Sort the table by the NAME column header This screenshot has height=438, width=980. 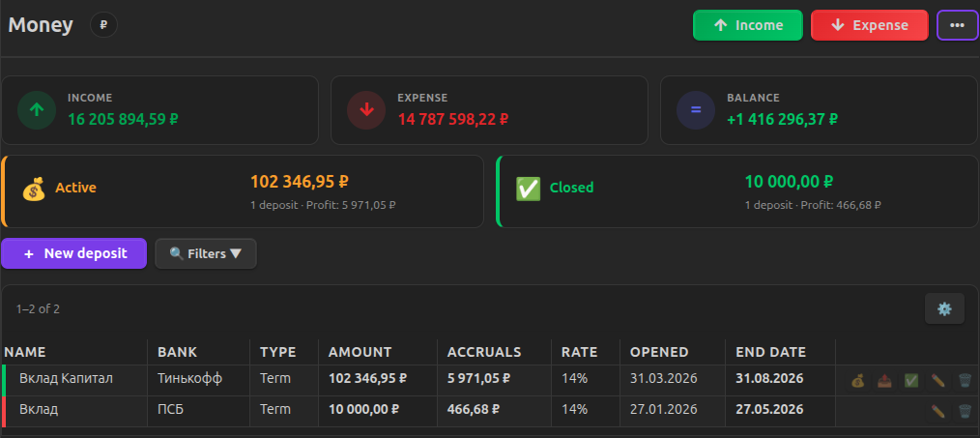(25, 352)
